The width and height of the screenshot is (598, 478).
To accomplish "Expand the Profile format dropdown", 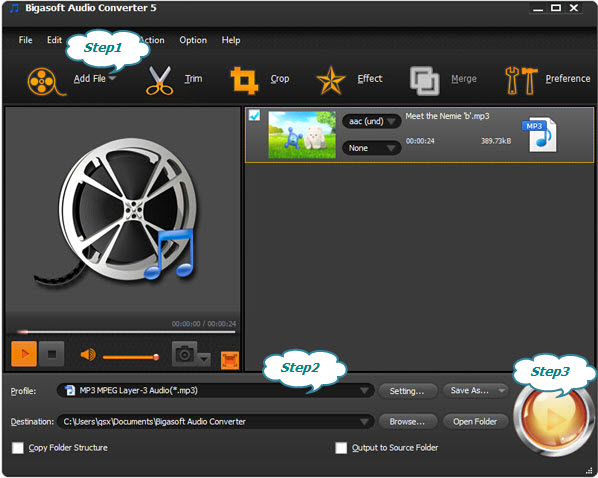I will click(364, 391).
